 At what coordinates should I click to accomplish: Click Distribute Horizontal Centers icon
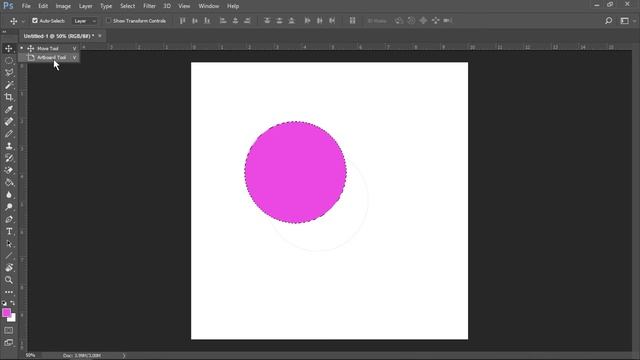[x=320, y=21]
